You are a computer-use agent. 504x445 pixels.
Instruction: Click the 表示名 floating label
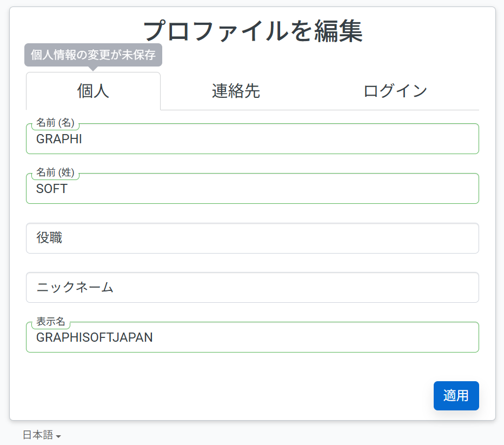click(x=50, y=321)
